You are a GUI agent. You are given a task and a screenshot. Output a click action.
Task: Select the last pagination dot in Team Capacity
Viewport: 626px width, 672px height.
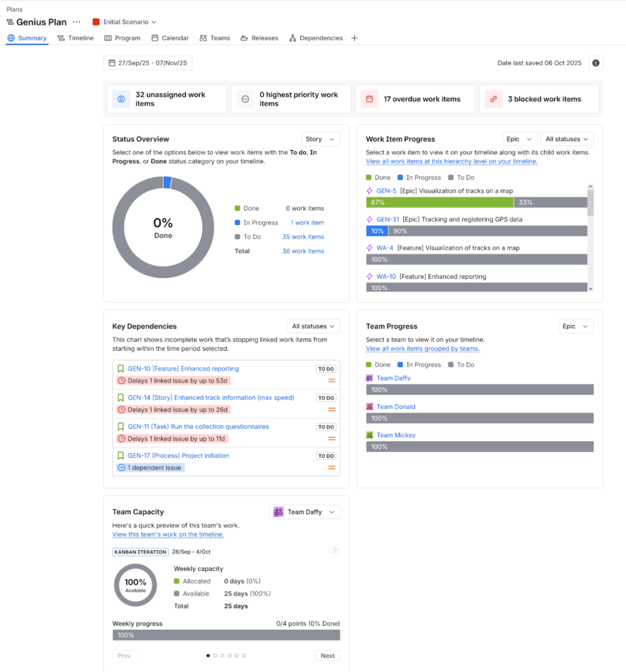click(244, 655)
